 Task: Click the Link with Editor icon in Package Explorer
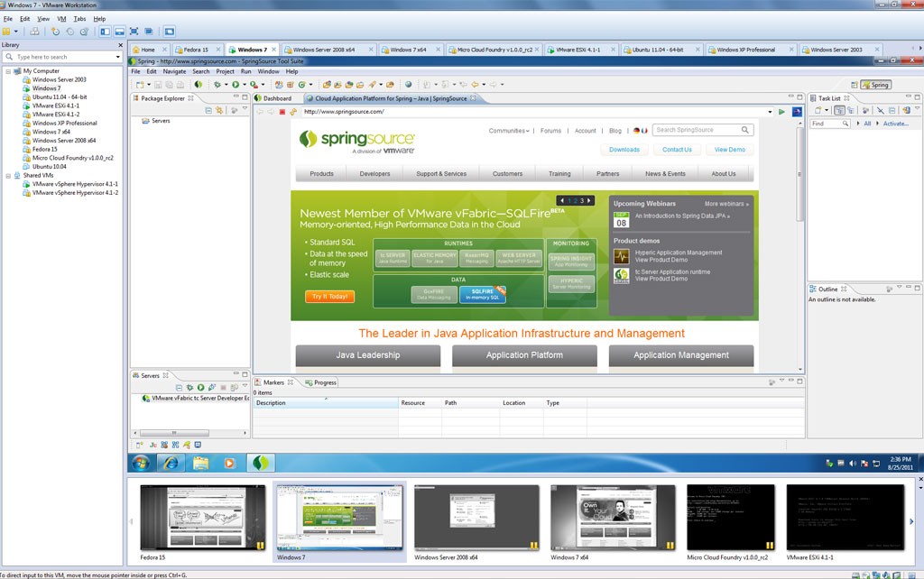pos(219,110)
